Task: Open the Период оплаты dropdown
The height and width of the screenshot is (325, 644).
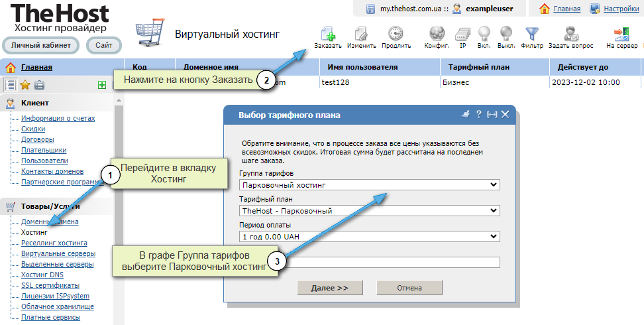Action: [369, 237]
